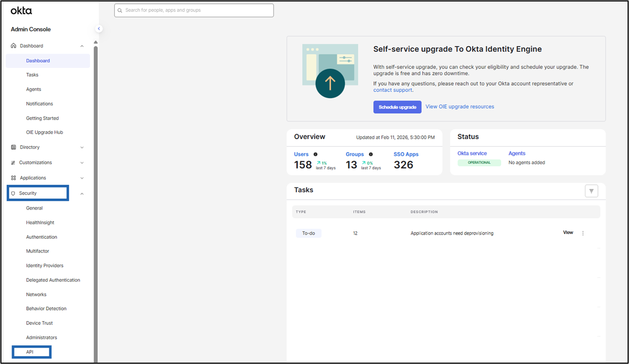Viewport: 629px width, 364px height.
Task: Open Delegated Authentication settings
Action: point(53,280)
